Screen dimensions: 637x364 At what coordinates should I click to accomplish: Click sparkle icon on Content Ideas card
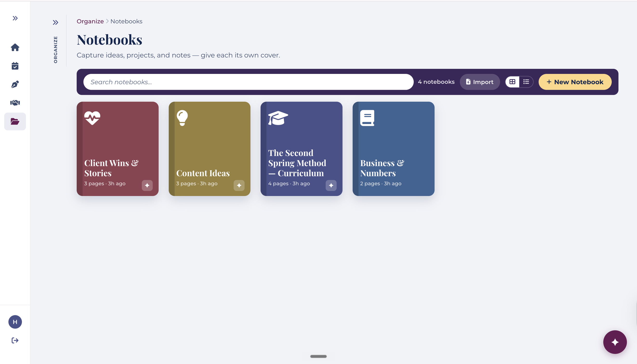coord(239,185)
